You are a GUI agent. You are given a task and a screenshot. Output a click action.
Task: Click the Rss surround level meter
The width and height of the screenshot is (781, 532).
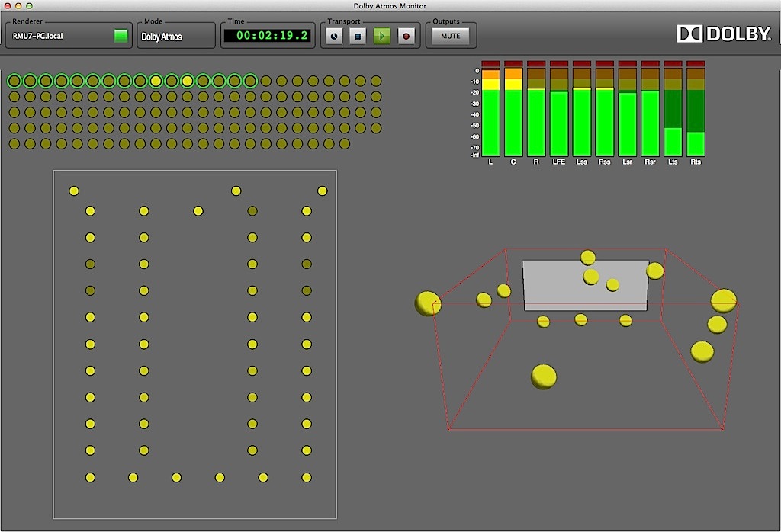click(x=605, y=108)
